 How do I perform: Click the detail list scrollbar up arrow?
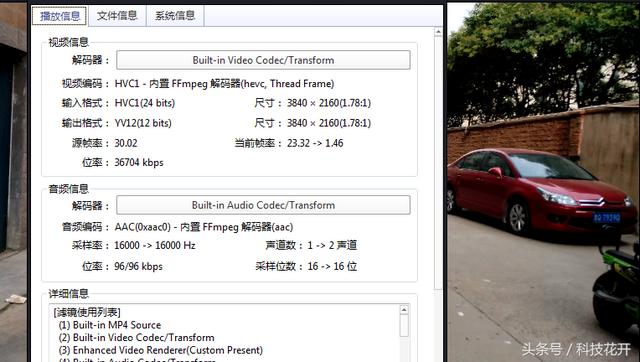(x=404, y=310)
